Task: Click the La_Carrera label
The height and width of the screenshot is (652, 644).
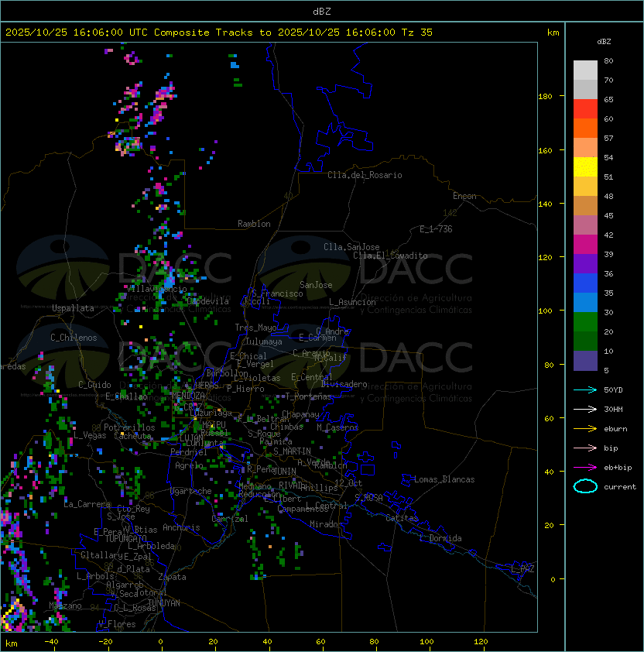Action: pyautogui.click(x=87, y=504)
